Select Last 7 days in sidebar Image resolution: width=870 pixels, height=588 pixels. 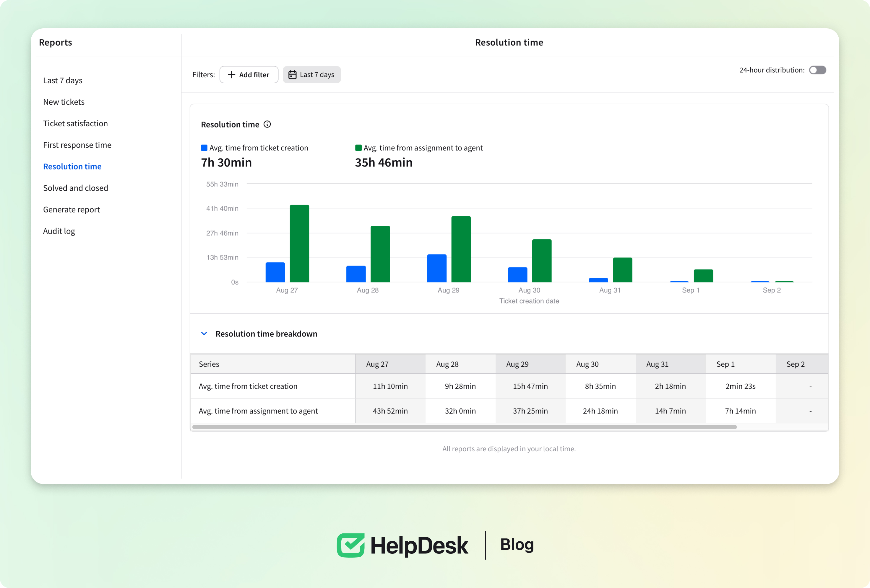63,80
